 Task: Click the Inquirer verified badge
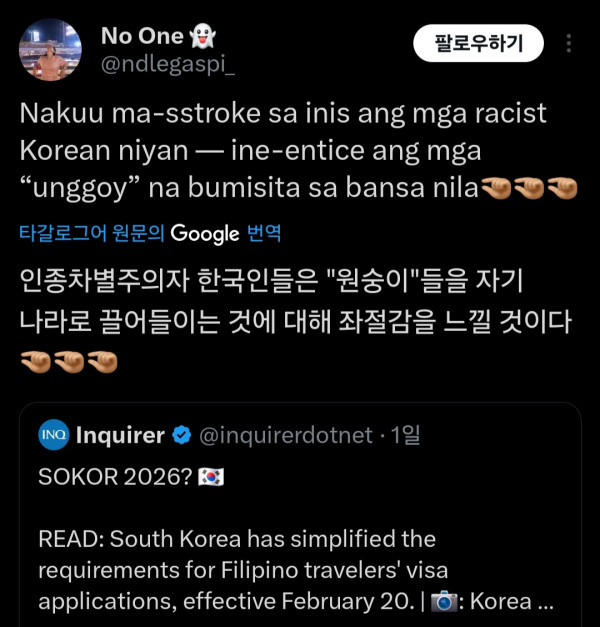tap(183, 435)
